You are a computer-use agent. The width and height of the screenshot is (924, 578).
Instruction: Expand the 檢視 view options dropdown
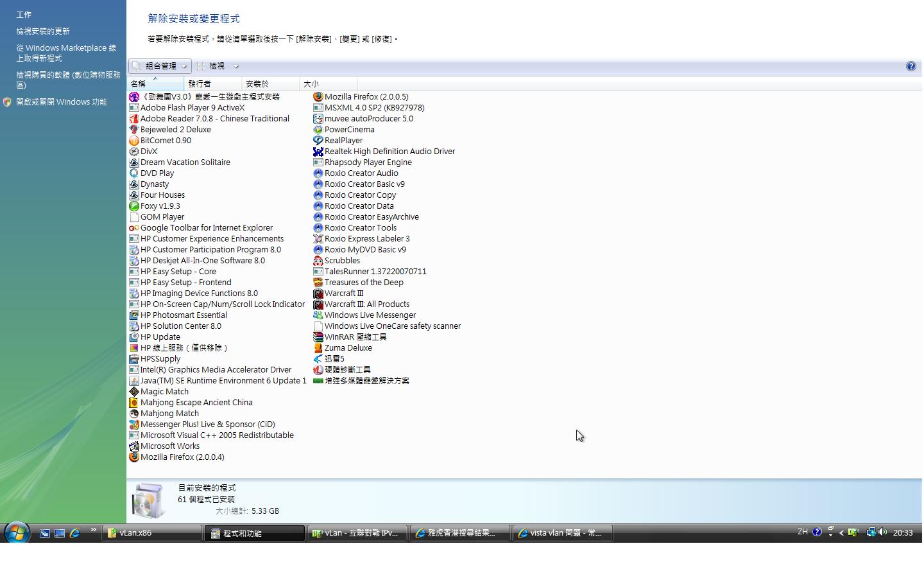[x=218, y=66]
